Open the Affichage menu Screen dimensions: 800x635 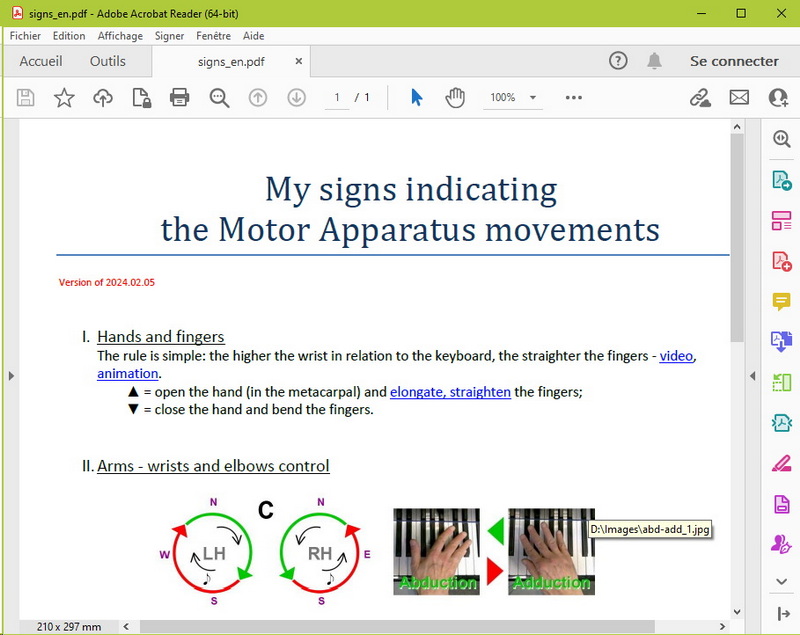120,35
